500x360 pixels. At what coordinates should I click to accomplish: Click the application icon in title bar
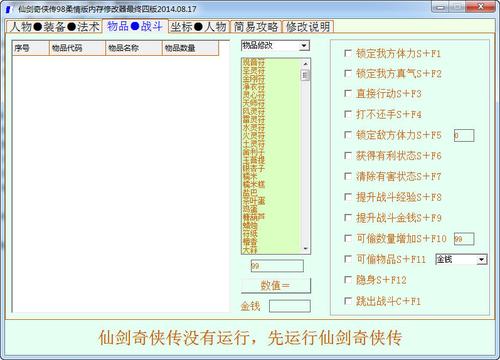[8, 9]
